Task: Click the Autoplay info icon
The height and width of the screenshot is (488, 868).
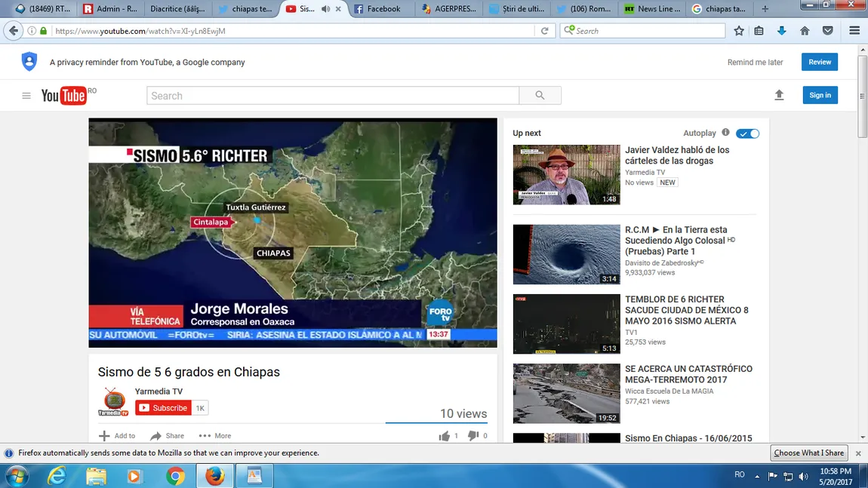Action: pos(726,133)
